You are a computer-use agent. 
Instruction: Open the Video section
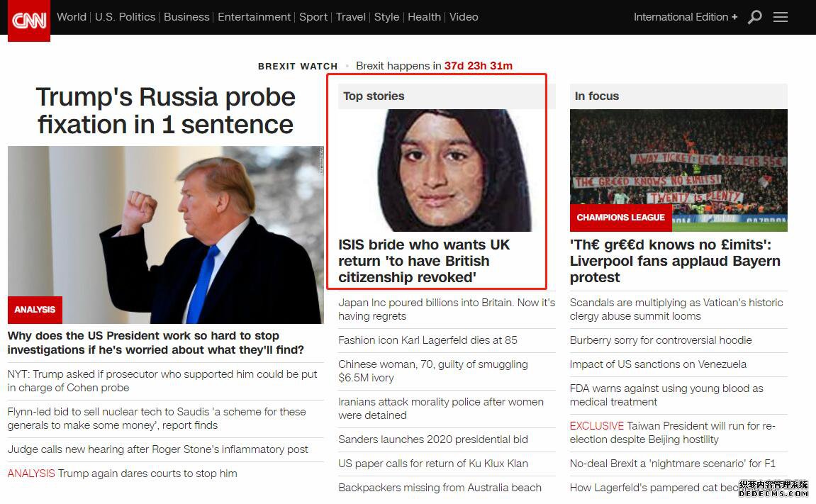click(464, 17)
